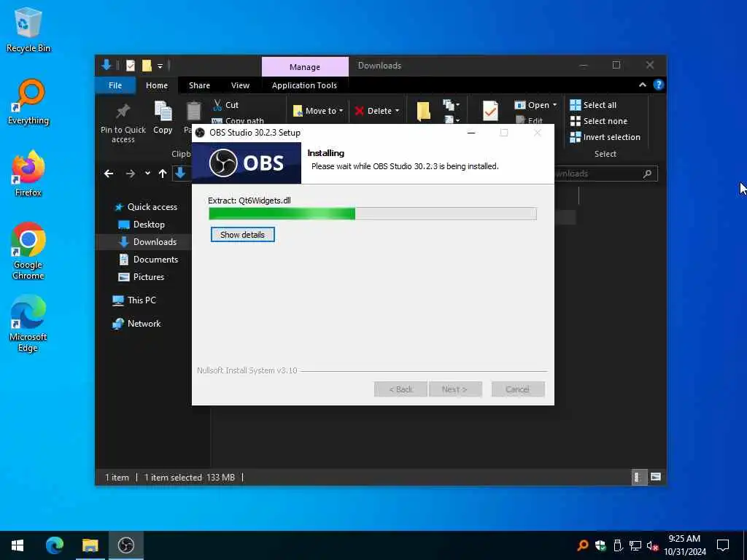The height and width of the screenshot is (560, 747).
Task: Click Pin to Quick access icon
Action: (x=123, y=122)
